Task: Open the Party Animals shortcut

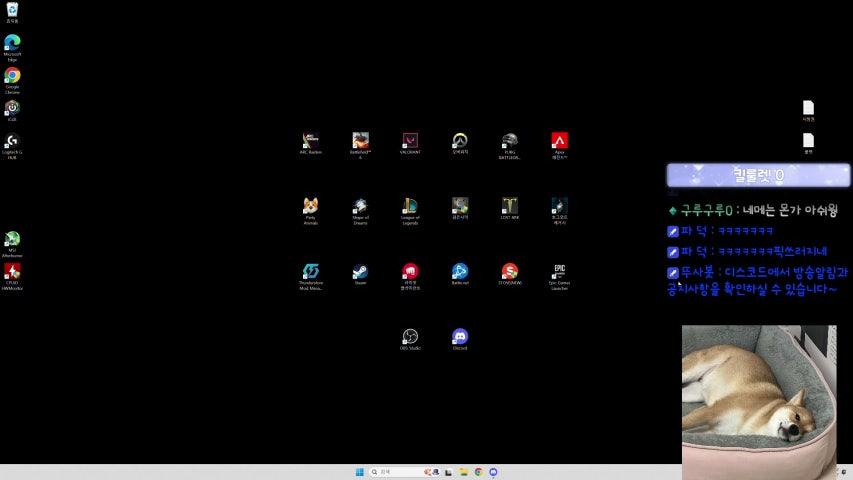Action: 311,206
